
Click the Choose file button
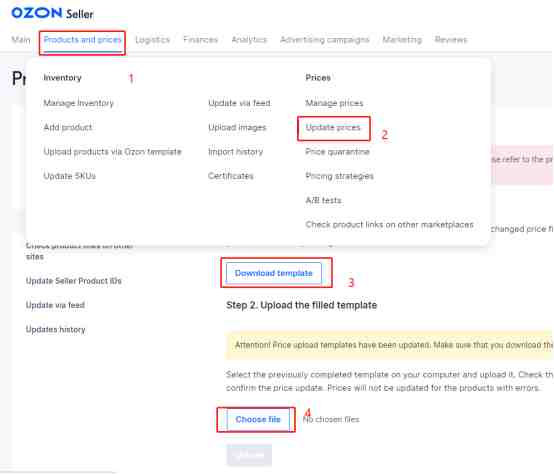coord(258,419)
